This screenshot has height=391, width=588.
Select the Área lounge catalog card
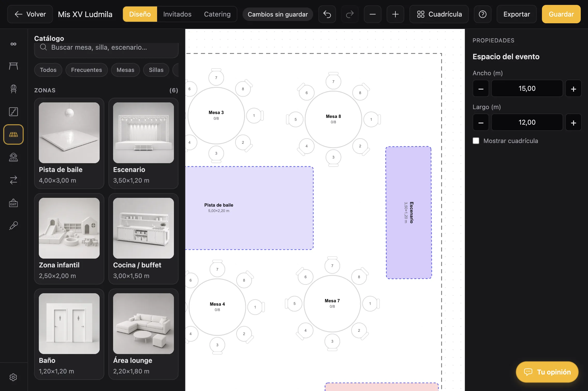pyautogui.click(x=143, y=334)
